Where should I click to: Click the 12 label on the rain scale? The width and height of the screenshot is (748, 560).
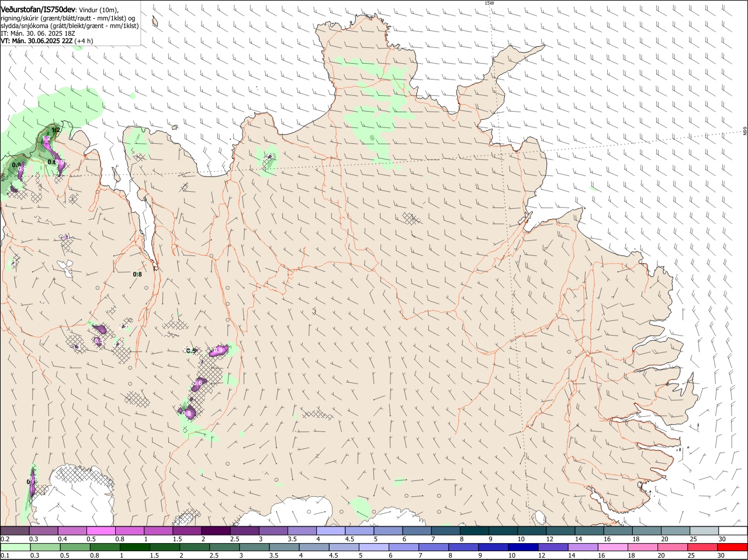click(542, 555)
